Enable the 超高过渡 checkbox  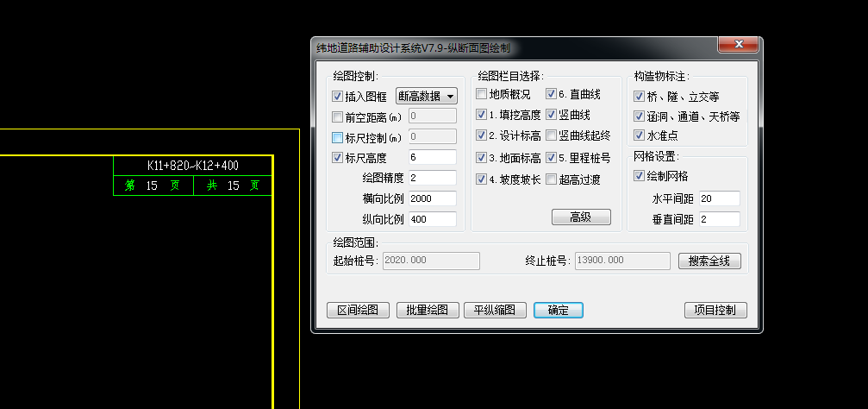pos(551,179)
